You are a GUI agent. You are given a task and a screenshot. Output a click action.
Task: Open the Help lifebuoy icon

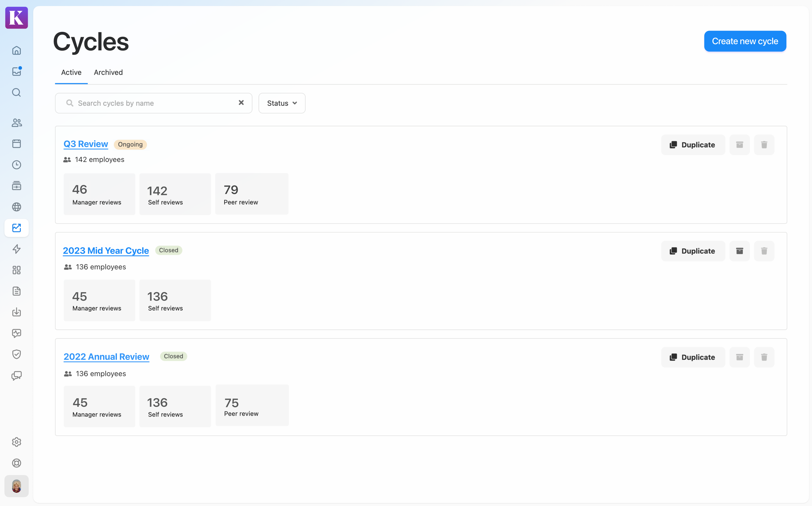(16, 463)
